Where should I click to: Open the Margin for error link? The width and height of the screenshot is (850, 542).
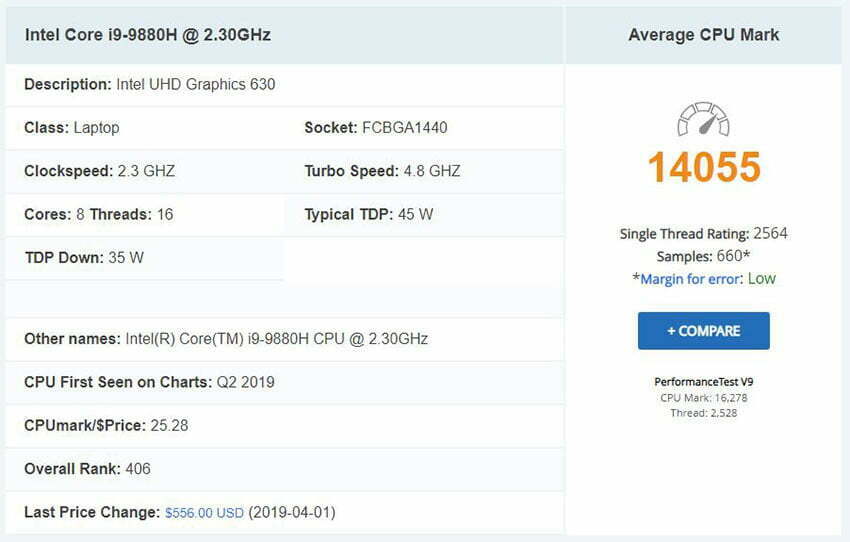690,279
